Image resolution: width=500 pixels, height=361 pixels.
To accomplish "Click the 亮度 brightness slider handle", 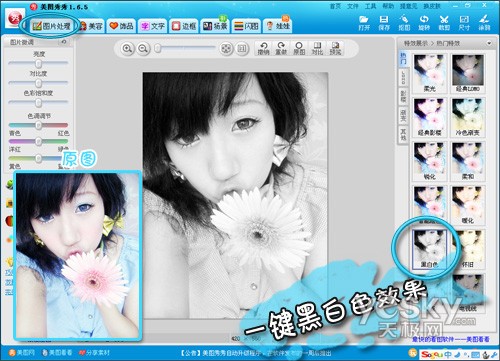I will (38, 63).
